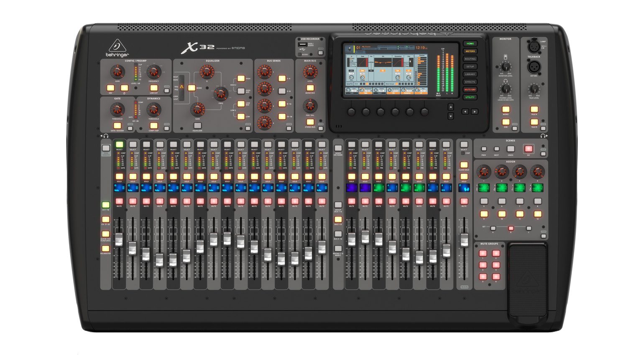Select the HIGH EQ band button
644x355 pixels.
241,79
